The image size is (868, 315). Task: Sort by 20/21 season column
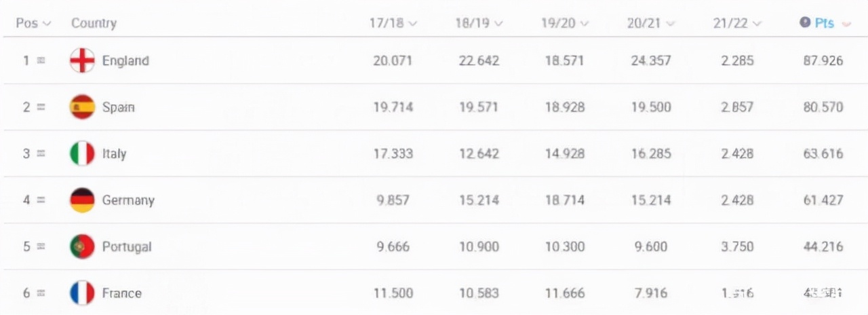[x=651, y=23]
